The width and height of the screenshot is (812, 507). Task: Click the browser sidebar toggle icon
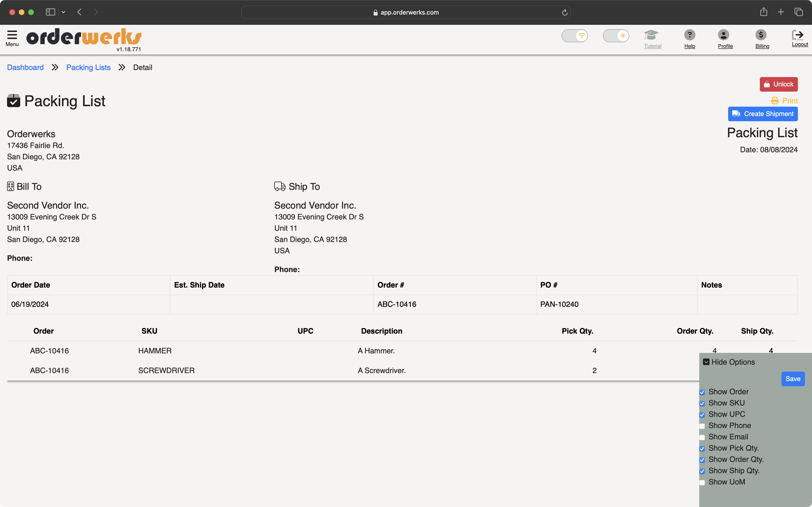tap(50, 12)
